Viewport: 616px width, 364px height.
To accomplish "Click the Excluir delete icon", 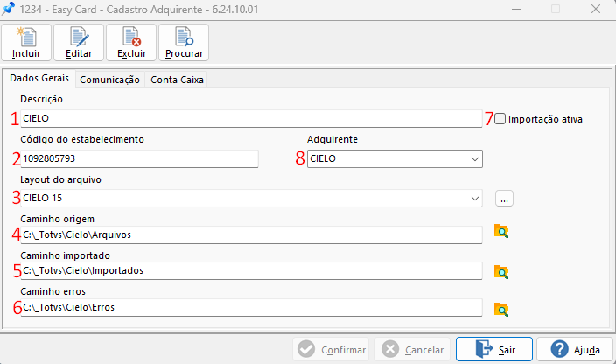I will coord(131,38).
